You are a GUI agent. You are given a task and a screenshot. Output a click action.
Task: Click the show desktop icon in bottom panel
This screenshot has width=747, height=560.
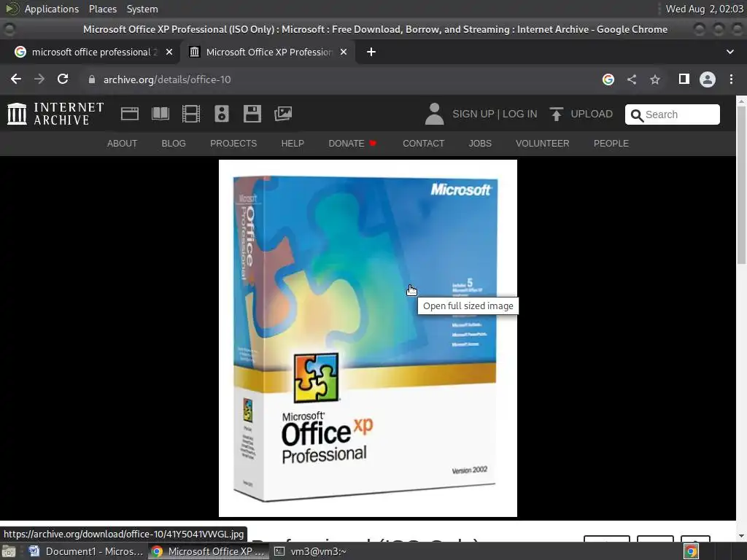click(9, 551)
